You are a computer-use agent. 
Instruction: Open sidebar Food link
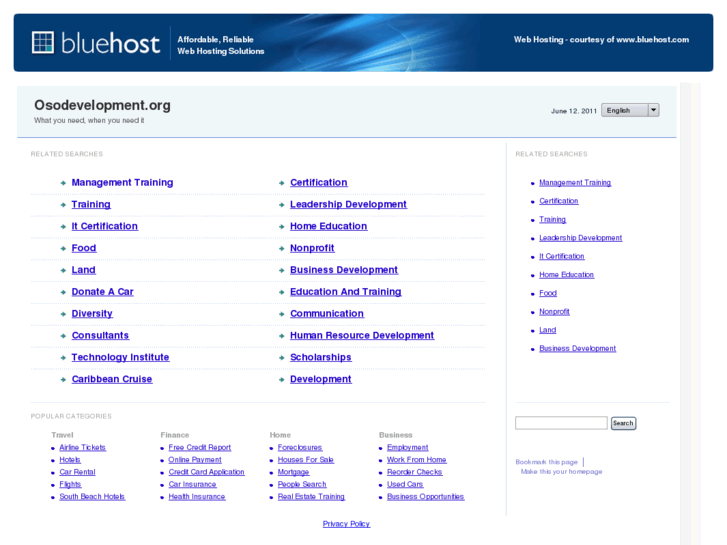548,293
